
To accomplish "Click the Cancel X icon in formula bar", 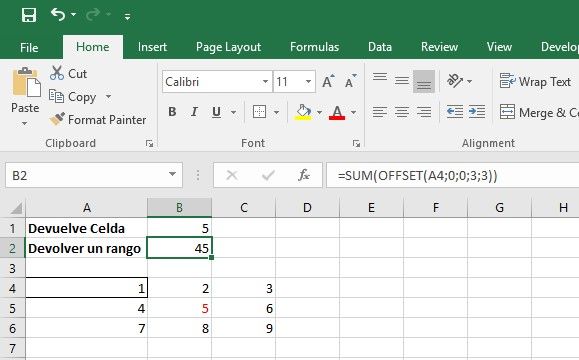I will coord(232,175).
